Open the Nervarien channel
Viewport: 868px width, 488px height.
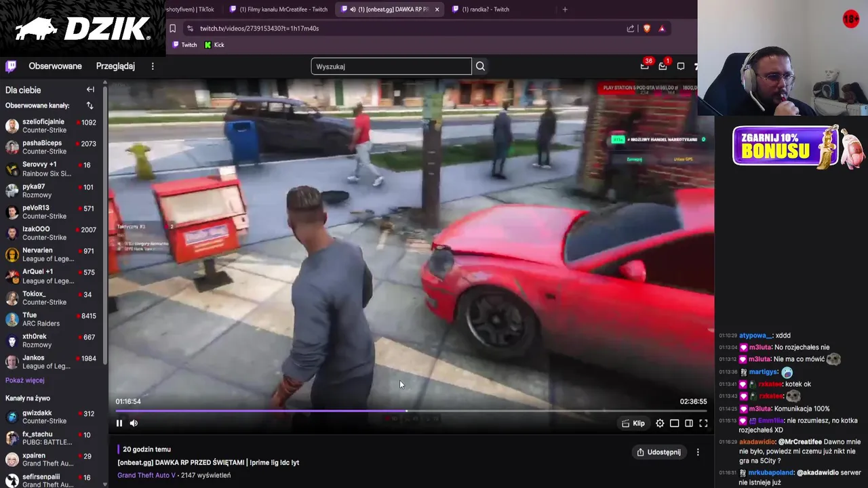click(x=52, y=255)
